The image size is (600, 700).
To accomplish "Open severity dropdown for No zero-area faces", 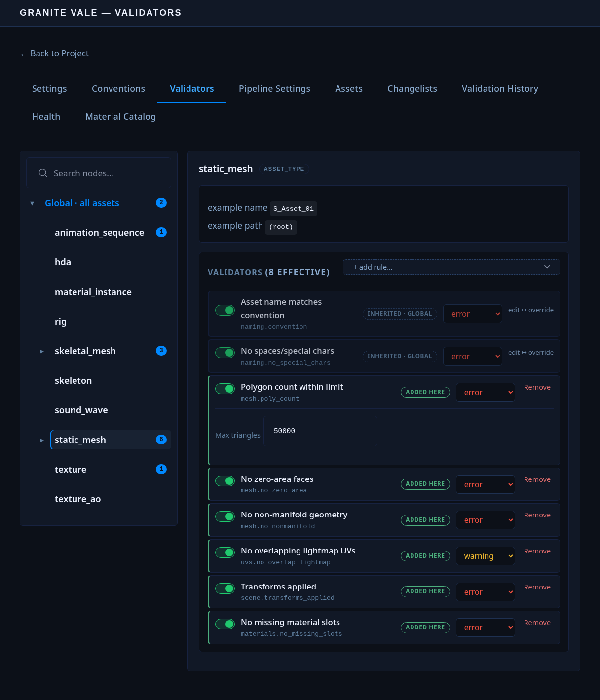I will click(486, 484).
